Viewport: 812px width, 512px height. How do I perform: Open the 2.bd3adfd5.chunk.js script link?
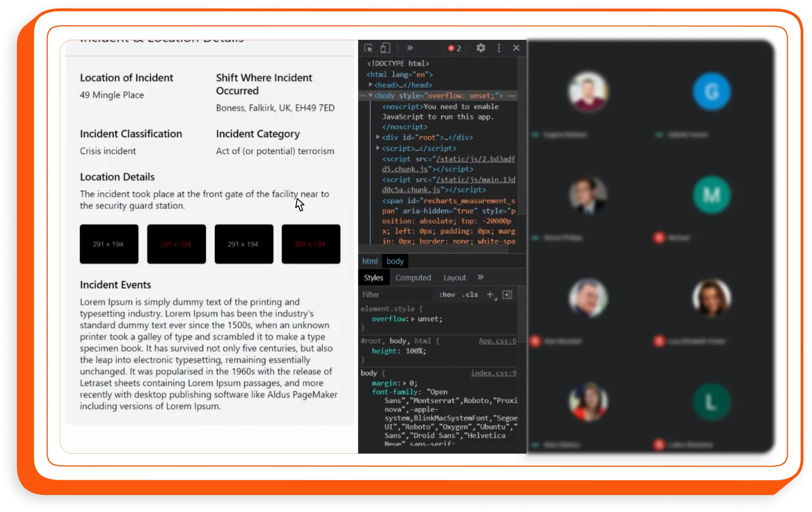click(x=448, y=164)
